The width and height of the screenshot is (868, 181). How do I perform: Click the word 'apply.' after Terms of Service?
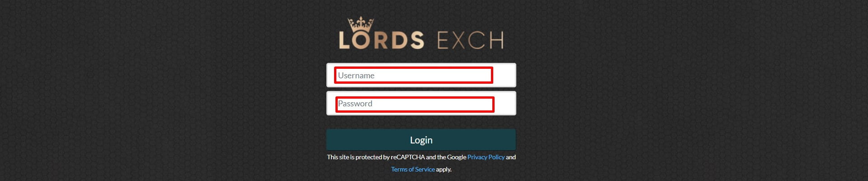[444, 169]
